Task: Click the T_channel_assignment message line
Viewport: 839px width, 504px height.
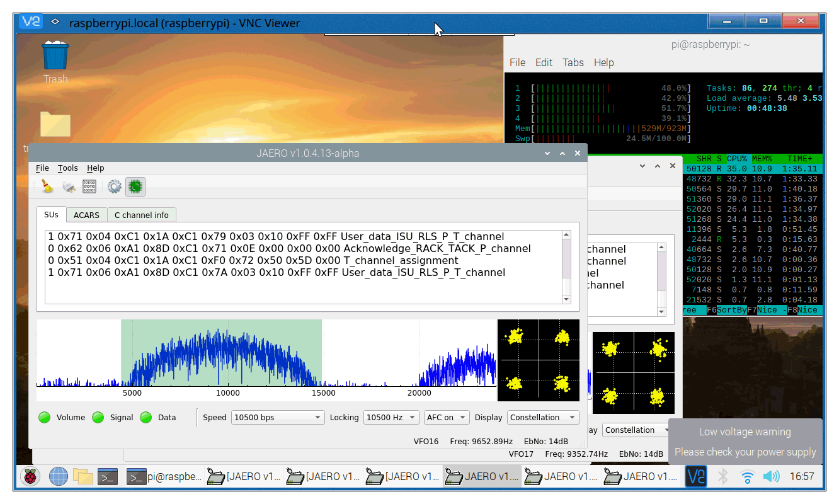Action: pos(253,261)
